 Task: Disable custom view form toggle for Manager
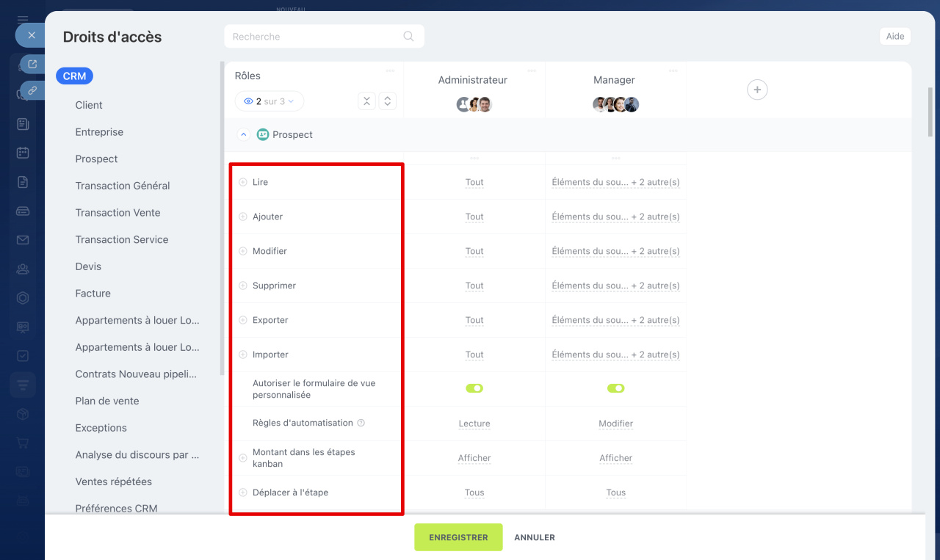[615, 388]
